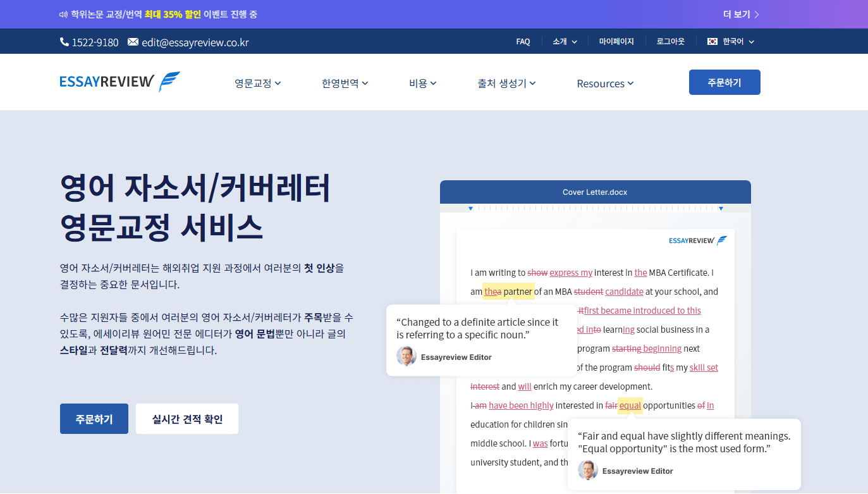Viewport: 868px width, 494px height.
Task: Open the 한국어 language selector
Action: (731, 41)
